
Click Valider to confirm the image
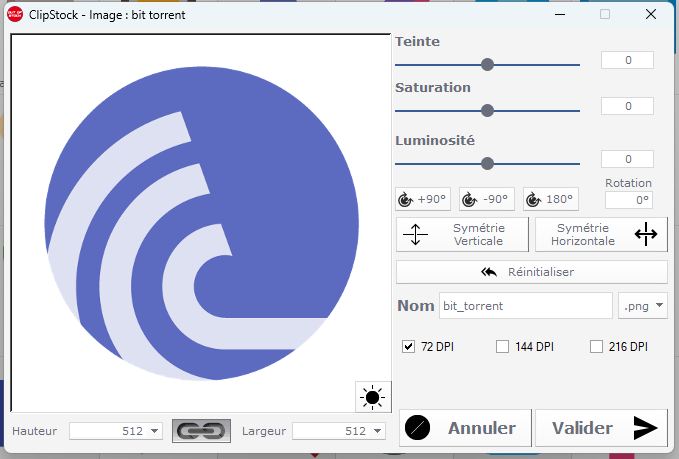tap(601, 428)
